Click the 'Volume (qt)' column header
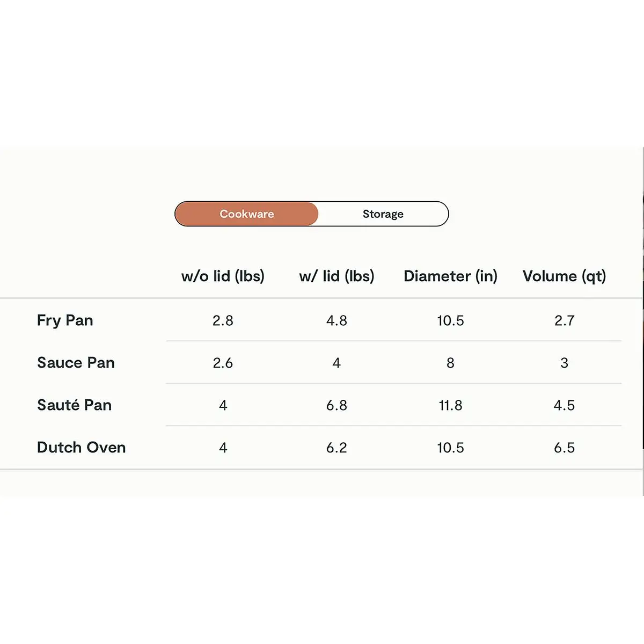644x644 pixels. pos(564,276)
